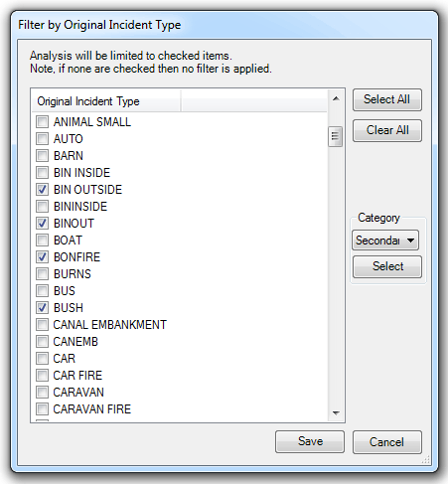The image size is (448, 484).
Task: Click the scrollbar up arrow
Action: click(x=336, y=98)
